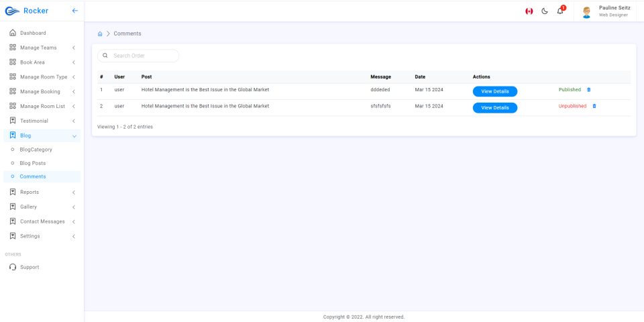
Task: Delete the second comment via trash icon
Action: click(594, 106)
